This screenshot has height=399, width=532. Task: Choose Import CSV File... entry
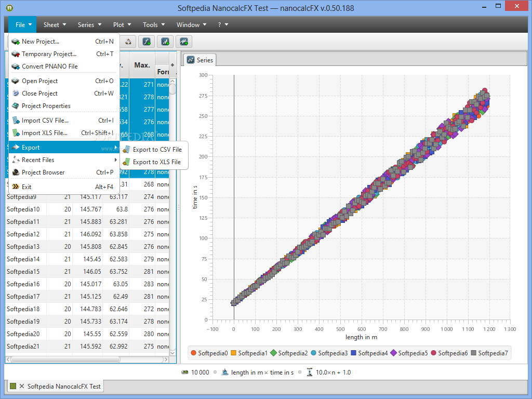[x=64, y=121]
